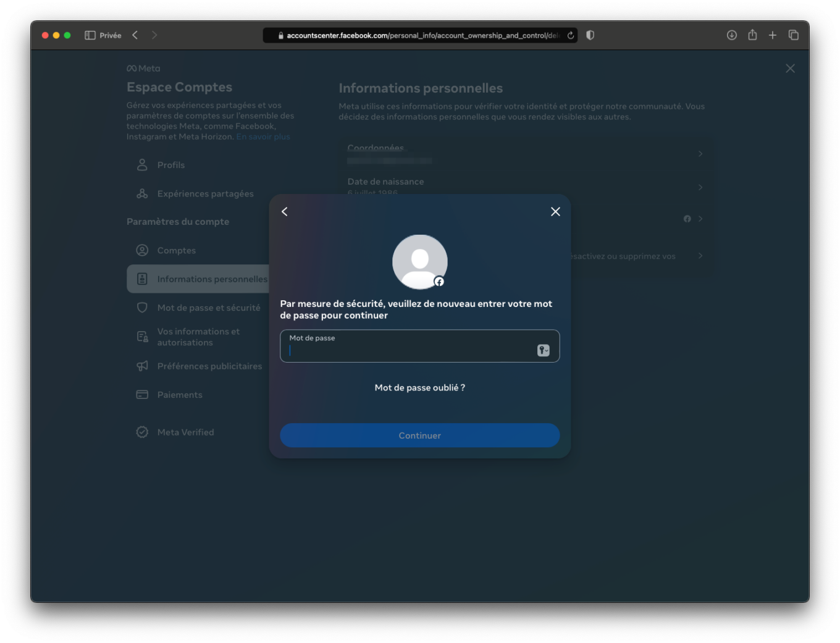Focus the Mot de passe field
Screen dimensions: 840x643
[x=420, y=346]
